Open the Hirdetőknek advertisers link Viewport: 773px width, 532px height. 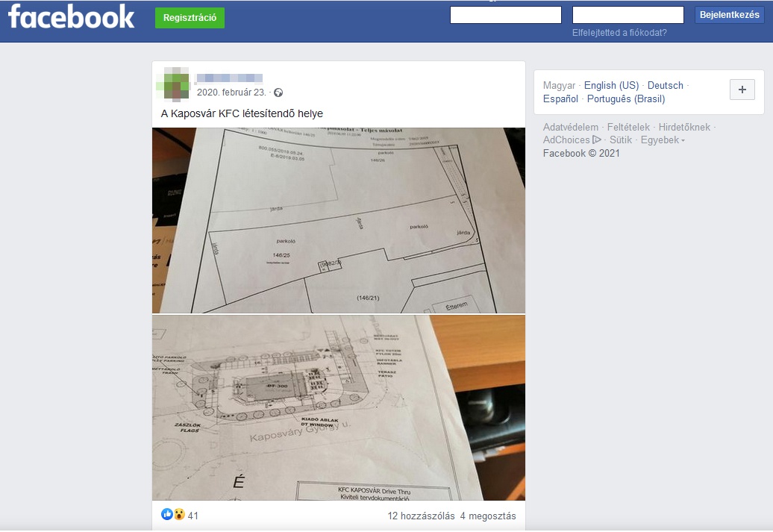tap(684, 127)
